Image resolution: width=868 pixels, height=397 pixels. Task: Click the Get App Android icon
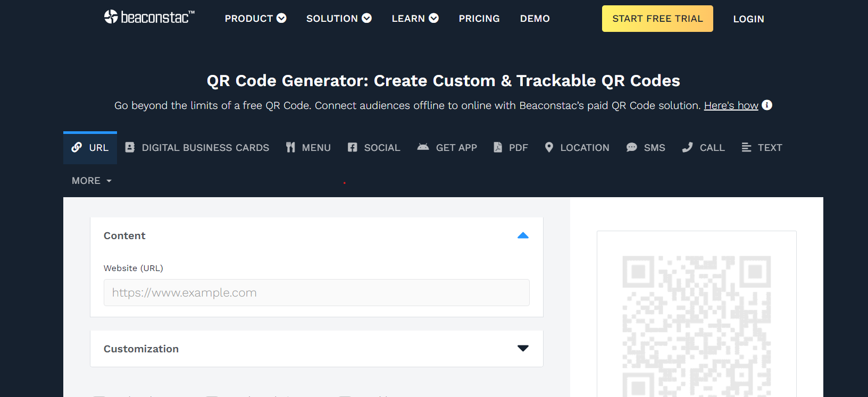point(423,147)
